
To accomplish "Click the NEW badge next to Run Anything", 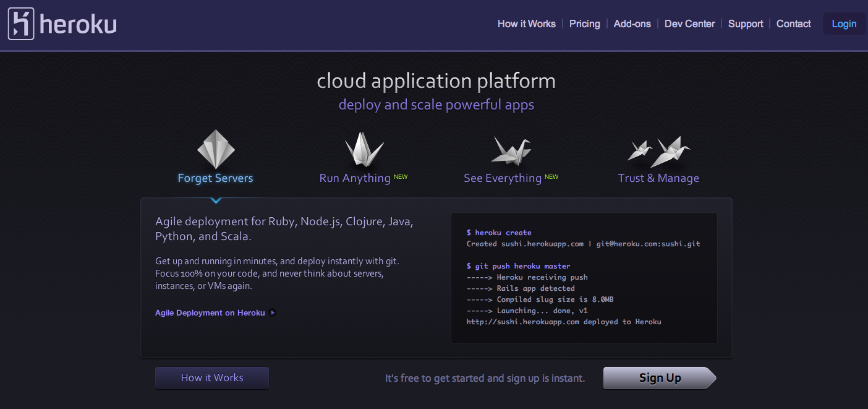I will tap(401, 176).
